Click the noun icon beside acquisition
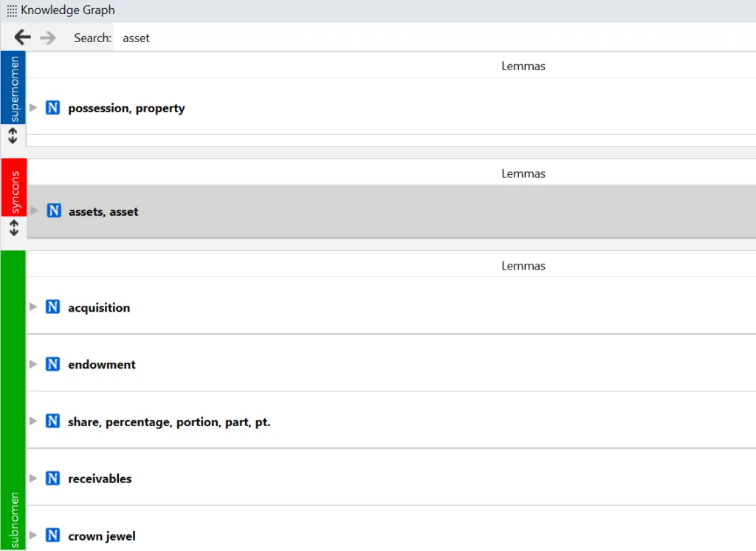Image resolution: width=756 pixels, height=551 pixels. (52, 307)
